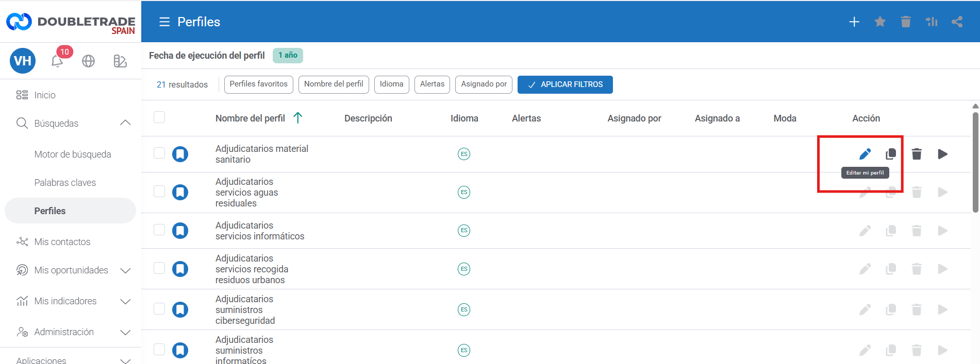Open the chart settings icon in header
Viewport: 980px width, 364px height.
point(932,22)
